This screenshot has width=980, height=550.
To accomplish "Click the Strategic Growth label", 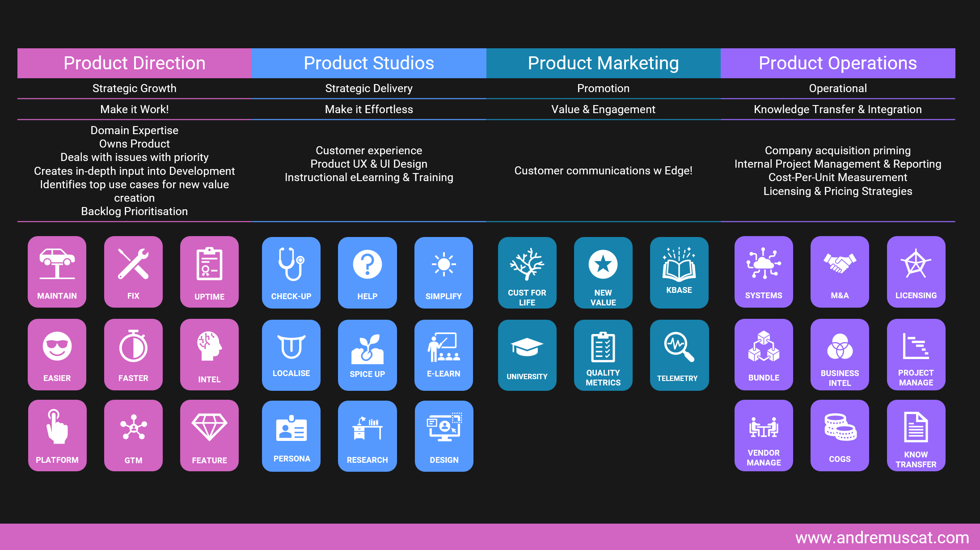I will 134,88.
